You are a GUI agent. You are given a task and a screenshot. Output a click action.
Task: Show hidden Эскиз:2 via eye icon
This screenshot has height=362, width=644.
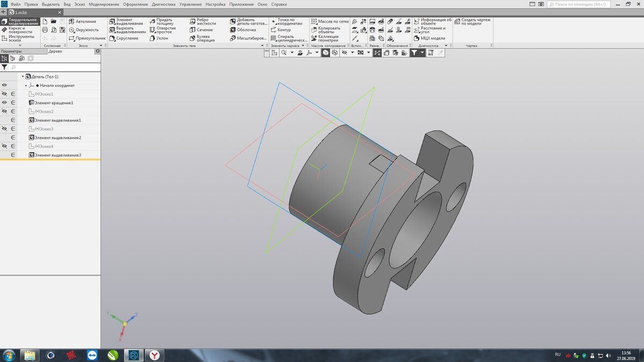(4, 112)
